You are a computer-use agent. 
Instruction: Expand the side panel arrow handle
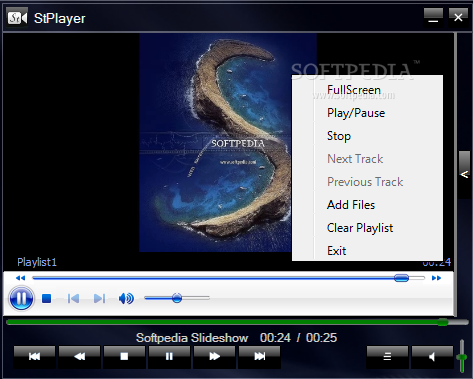point(465,174)
